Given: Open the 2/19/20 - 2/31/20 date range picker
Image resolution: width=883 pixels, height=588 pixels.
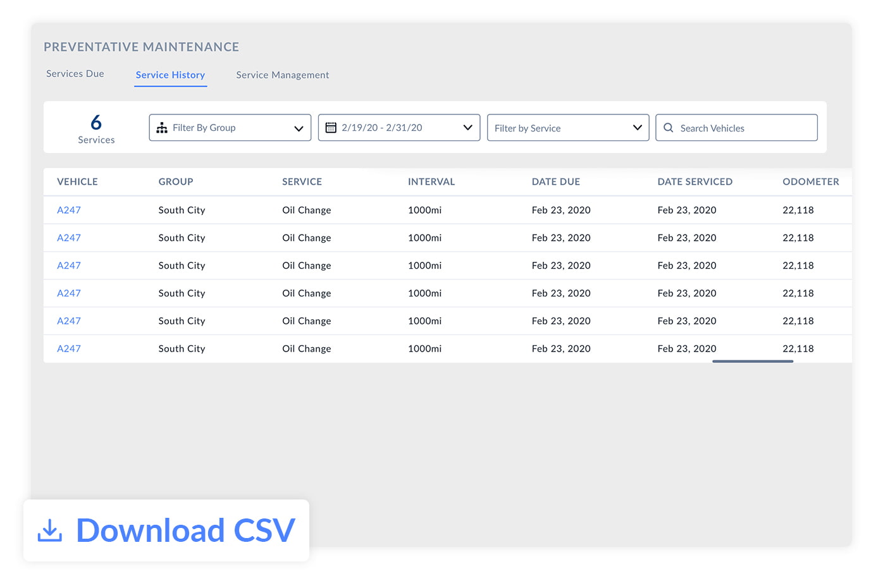Looking at the screenshot, I should (x=398, y=127).
